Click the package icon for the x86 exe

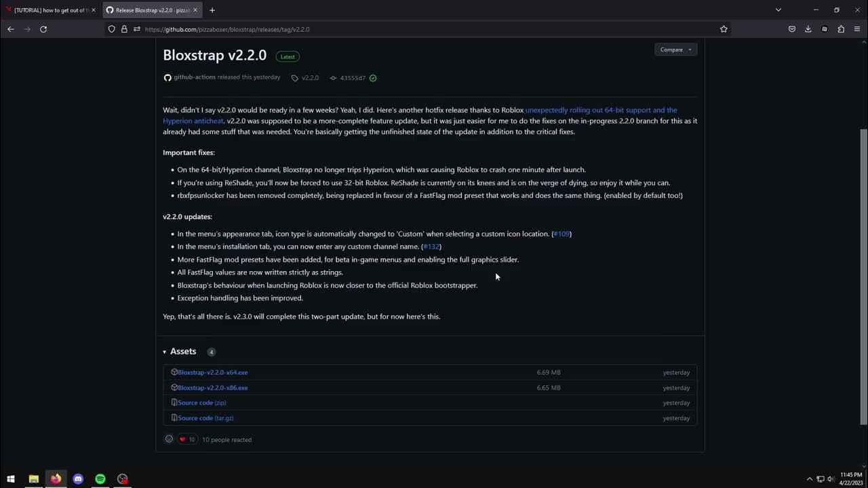[174, 388]
